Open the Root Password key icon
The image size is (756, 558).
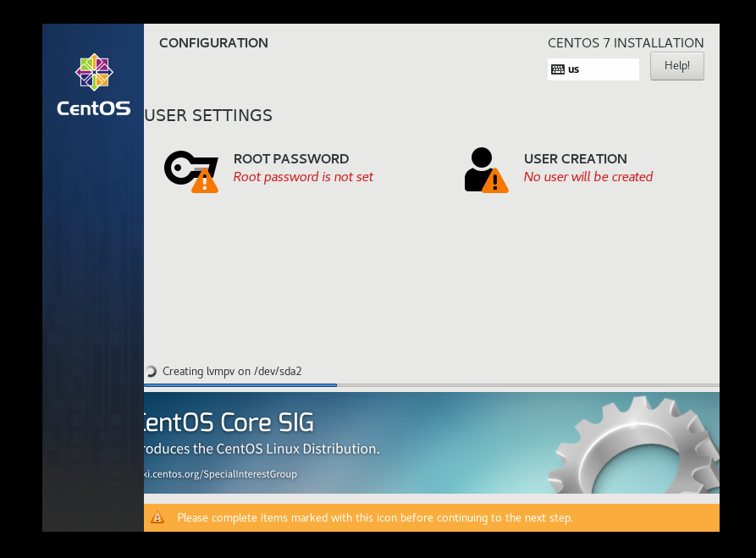[191, 172]
